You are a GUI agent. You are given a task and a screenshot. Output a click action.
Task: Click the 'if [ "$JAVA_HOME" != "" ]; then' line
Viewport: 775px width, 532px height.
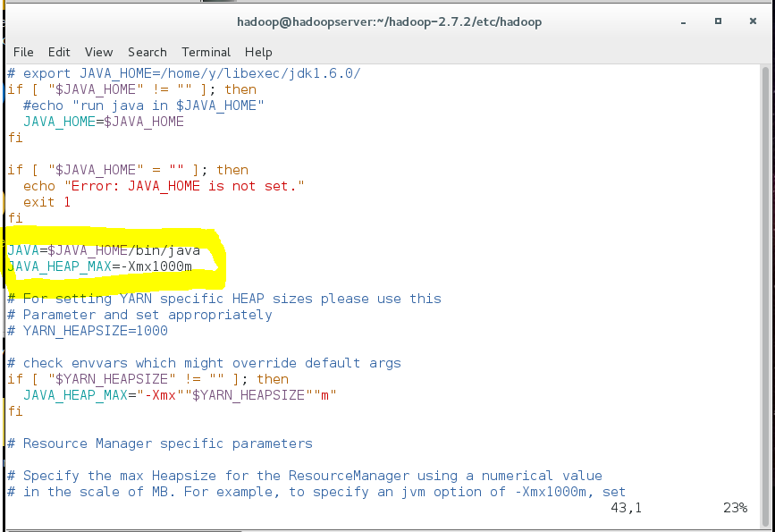(132, 89)
